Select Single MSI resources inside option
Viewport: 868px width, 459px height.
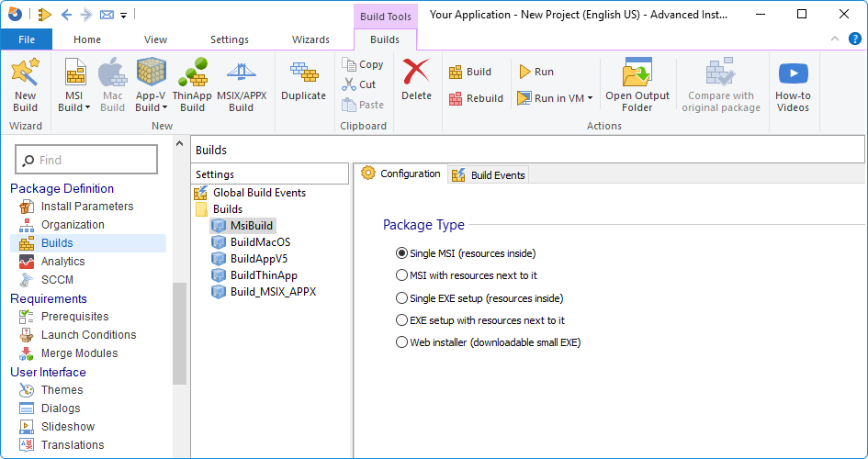(401, 253)
